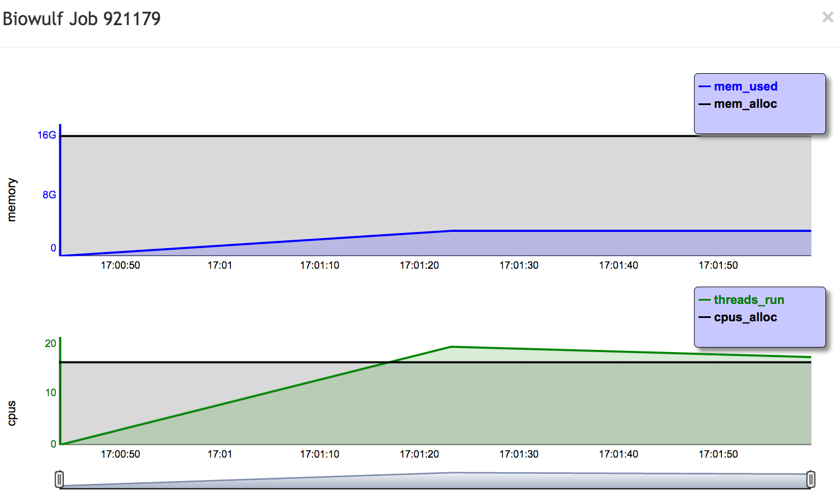Click the 20 label on the cpus axis

(50, 344)
